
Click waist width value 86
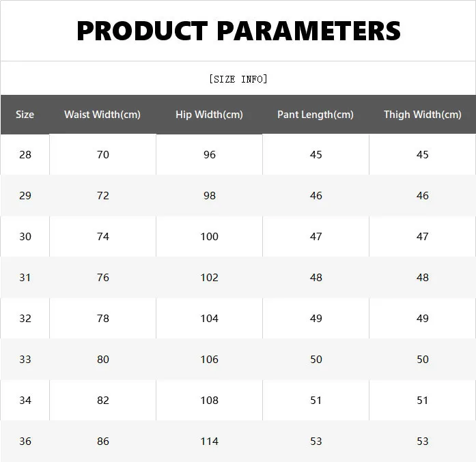(x=103, y=442)
